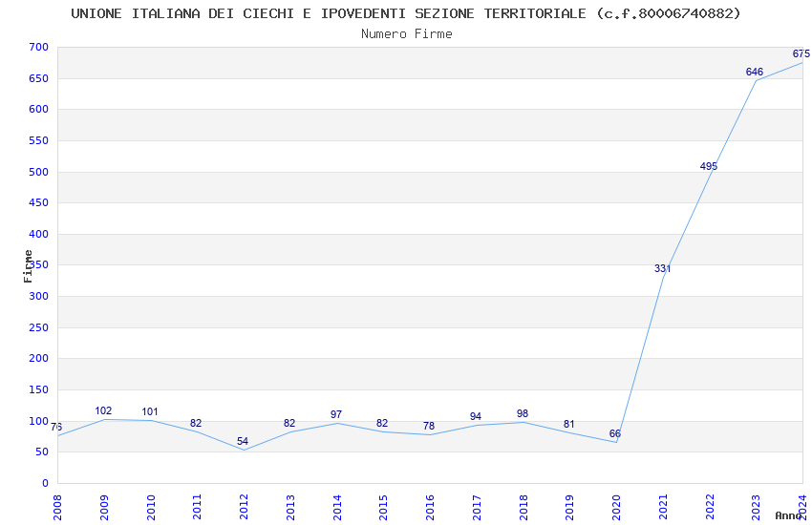
Task: Click data label 94 for 2017
Action: coord(476,416)
